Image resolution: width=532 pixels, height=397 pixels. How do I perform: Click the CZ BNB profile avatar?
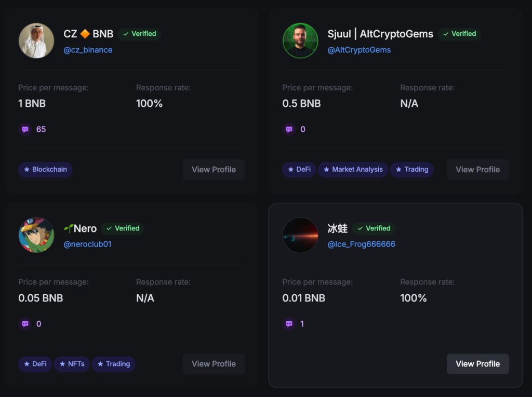36,40
